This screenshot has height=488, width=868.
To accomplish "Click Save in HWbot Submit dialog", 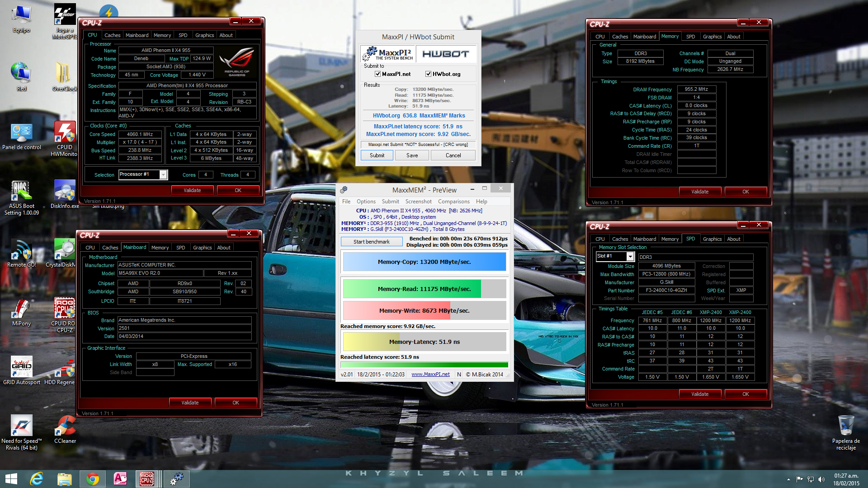I will [x=412, y=155].
